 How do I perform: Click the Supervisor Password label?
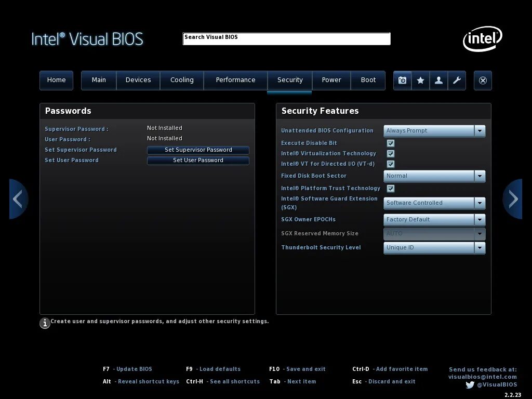(x=77, y=129)
